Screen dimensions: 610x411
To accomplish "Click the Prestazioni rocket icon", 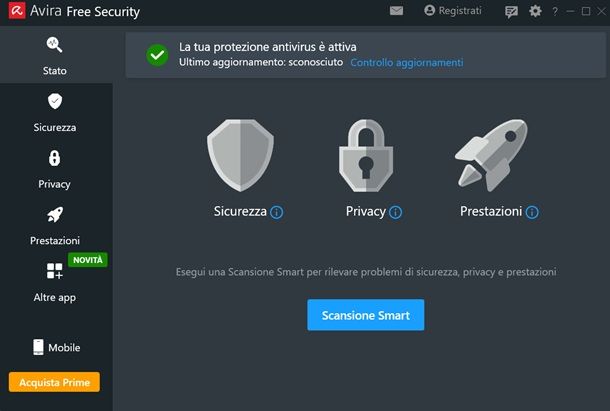I will (492, 155).
